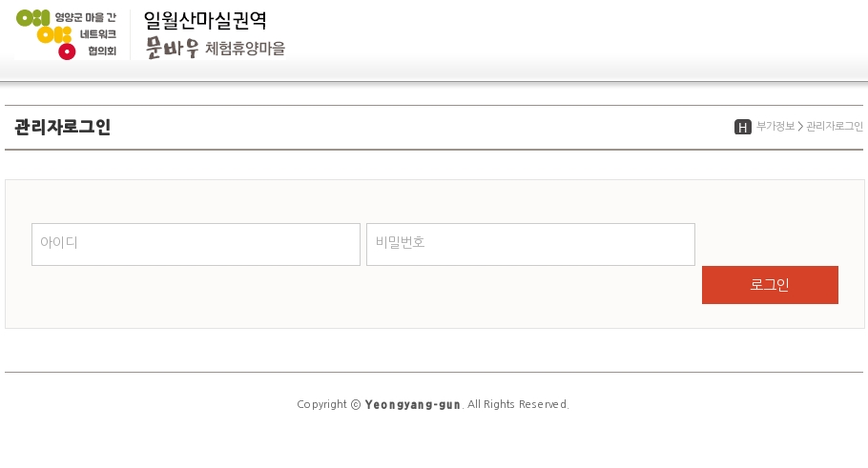The height and width of the screenshot is (468, 868).
Task: Click the red circle emblem in the logo
Action: pyautogui.click(x=67, y=51)
